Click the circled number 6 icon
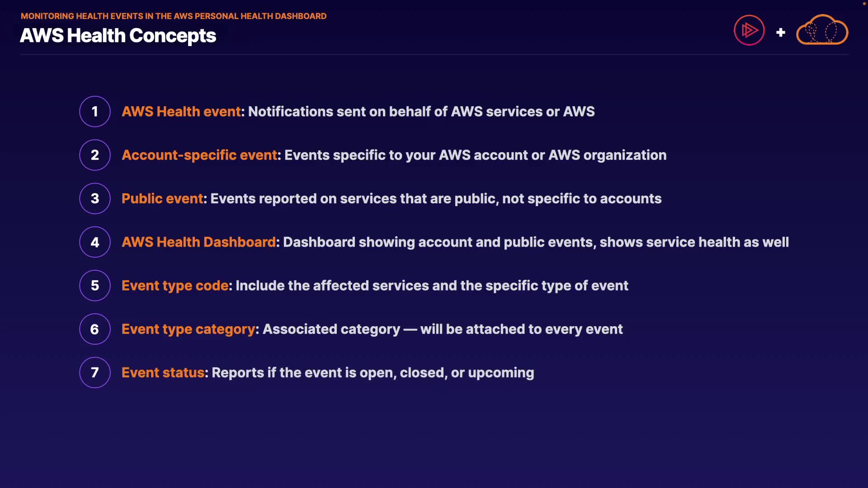Image resolution: width=868 pixels, height=488 pixels. pos(95,329)
